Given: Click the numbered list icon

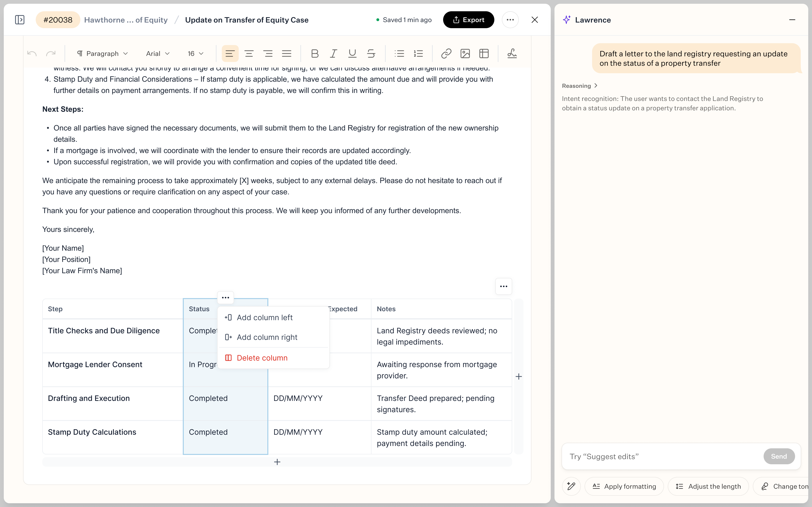Looking at the screenshot, I should tap(418, 54).
